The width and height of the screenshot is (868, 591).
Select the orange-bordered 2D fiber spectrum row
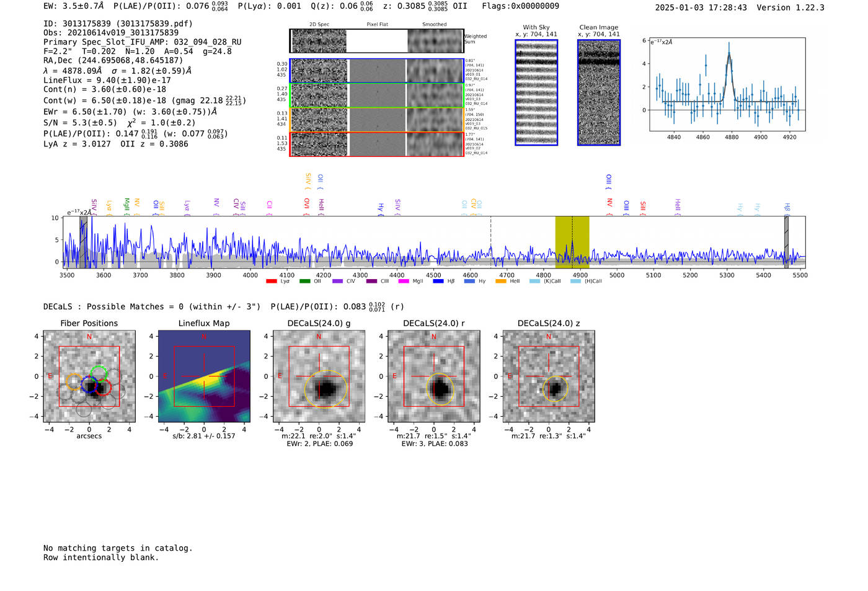click(377, 120)
